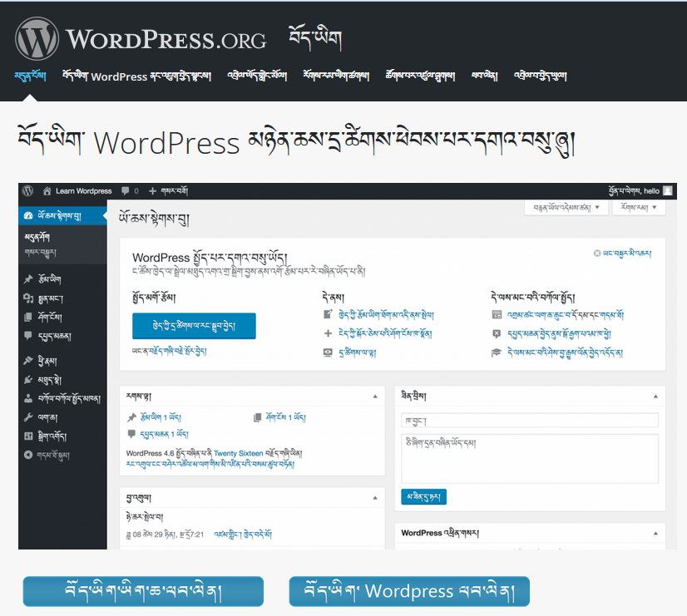This screenshot has height=616, width=687.
Task: Click the hello user greeting in admin bar
Action: pos(635,191)
